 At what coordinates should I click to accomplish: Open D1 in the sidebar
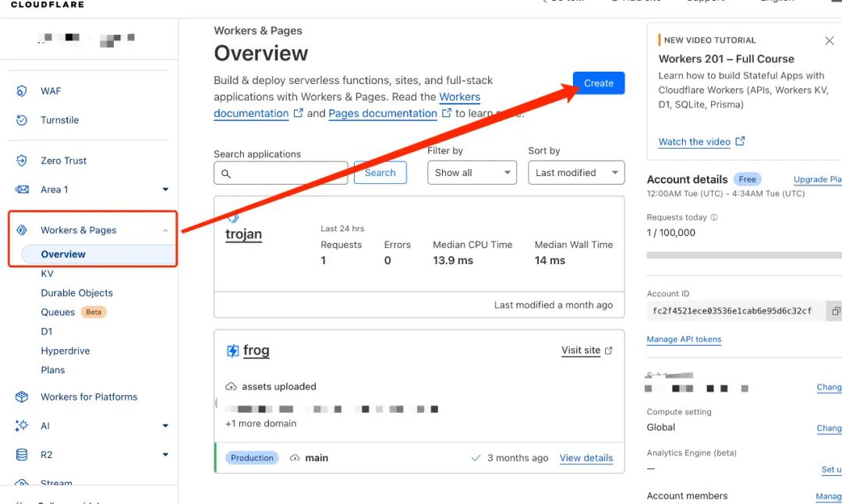click(x=47, y=332)
